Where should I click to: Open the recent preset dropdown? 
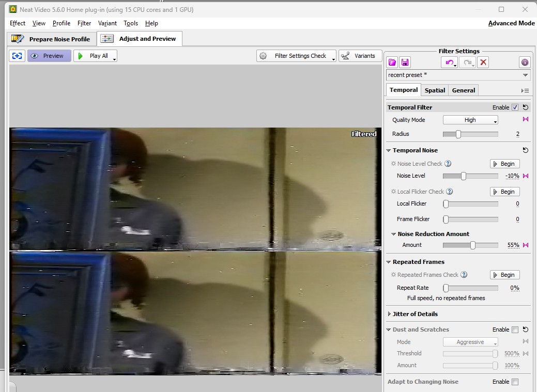pyautogui.click(x=458, y=75)
